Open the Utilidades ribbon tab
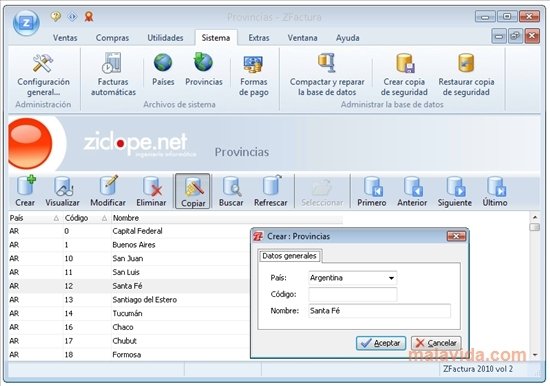550x386 pixels. [x=165, y=38]
